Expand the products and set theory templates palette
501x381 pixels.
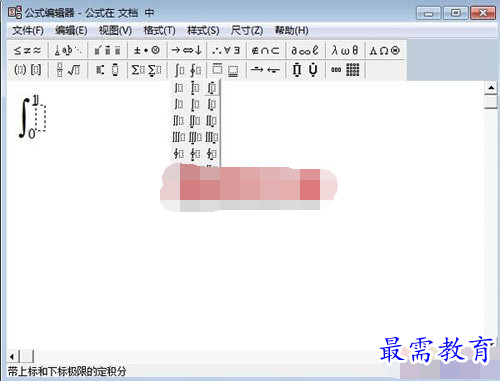305,70
